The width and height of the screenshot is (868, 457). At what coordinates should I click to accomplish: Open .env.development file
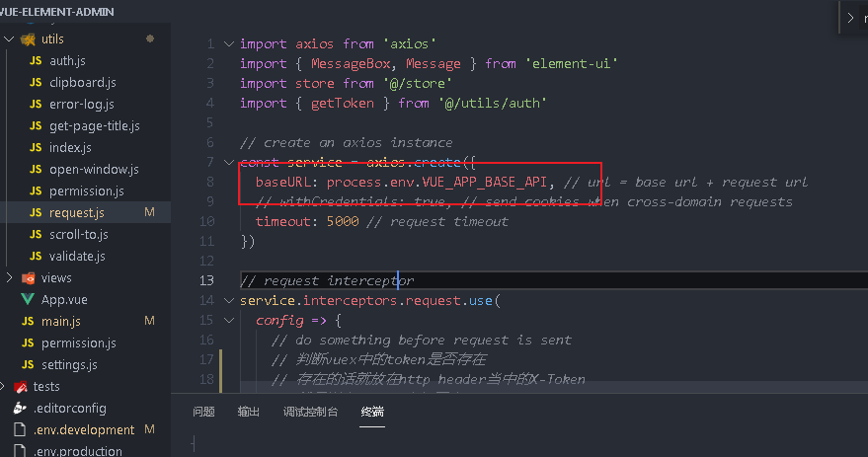(x=83, y=430)
